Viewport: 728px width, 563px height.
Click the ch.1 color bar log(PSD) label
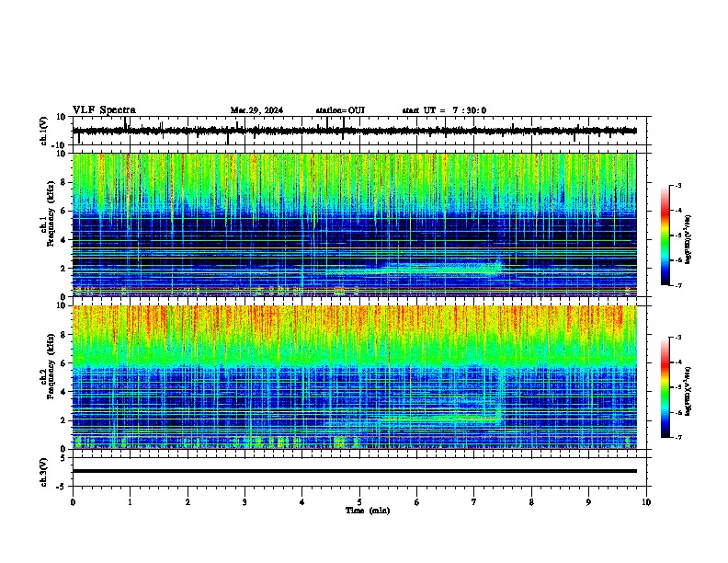pyautogui.click(x=688, y=239)
